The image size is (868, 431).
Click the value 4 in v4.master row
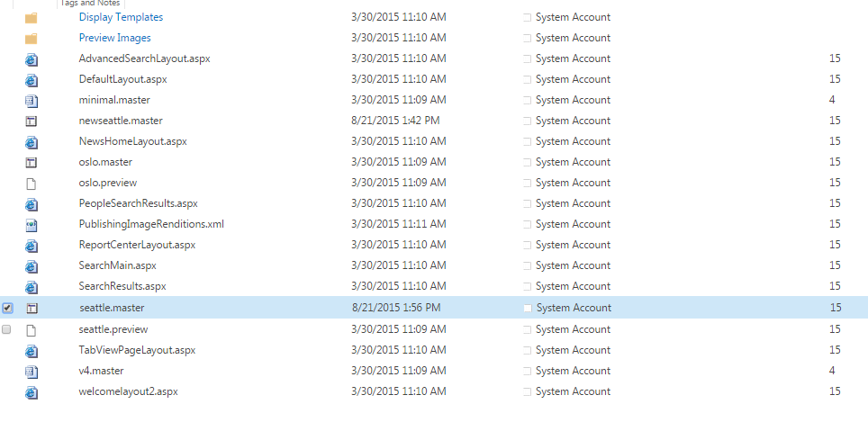(x=832, y=371)
